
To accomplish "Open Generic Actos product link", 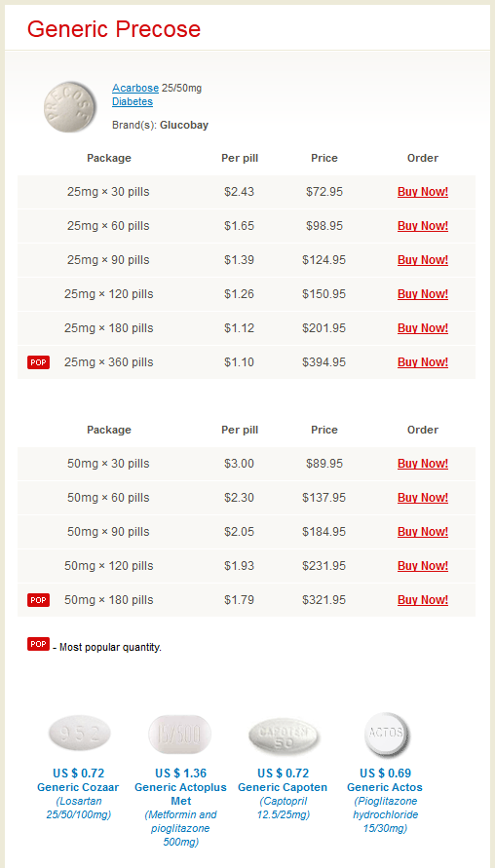I will pyautogui.click(x=385, y=787).
